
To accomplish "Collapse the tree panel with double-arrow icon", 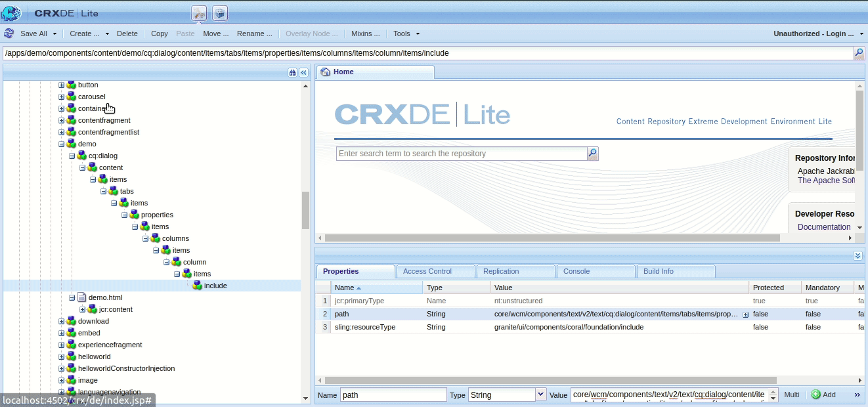I will pos(304,73).
